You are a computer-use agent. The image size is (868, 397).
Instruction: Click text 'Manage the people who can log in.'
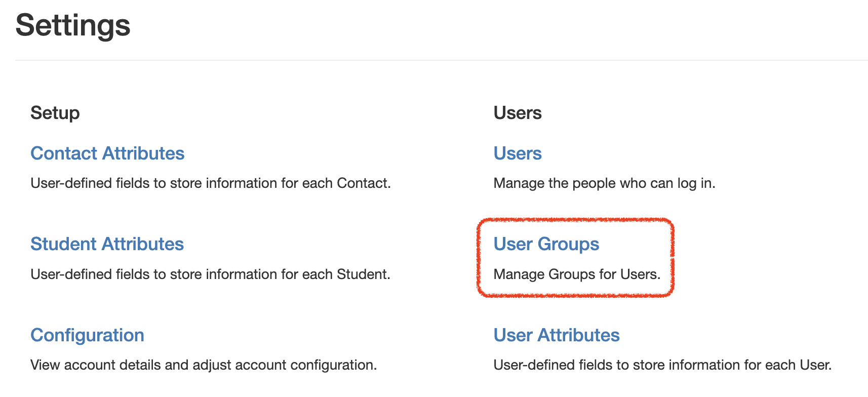tap(604, 183)
